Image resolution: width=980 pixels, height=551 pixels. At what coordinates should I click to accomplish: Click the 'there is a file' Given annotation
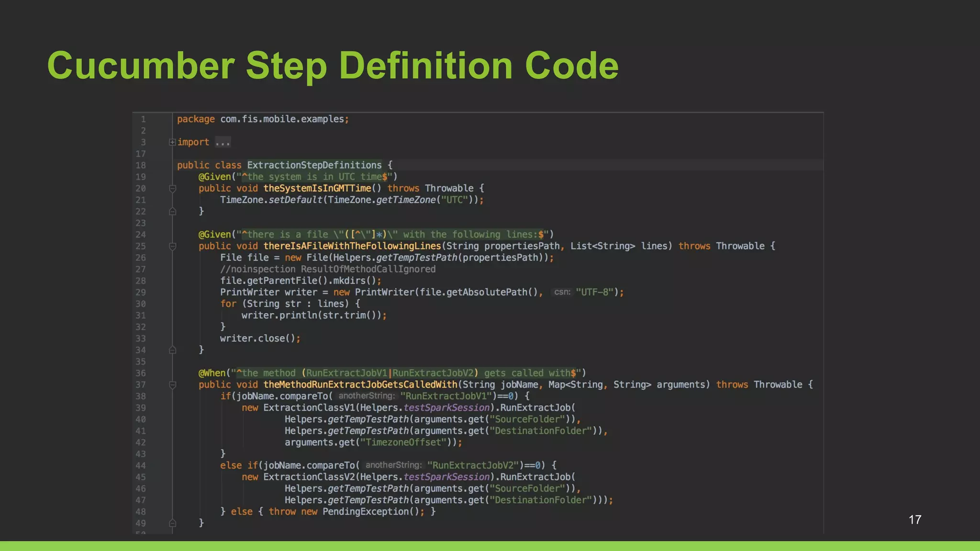[x=376, y=234]
